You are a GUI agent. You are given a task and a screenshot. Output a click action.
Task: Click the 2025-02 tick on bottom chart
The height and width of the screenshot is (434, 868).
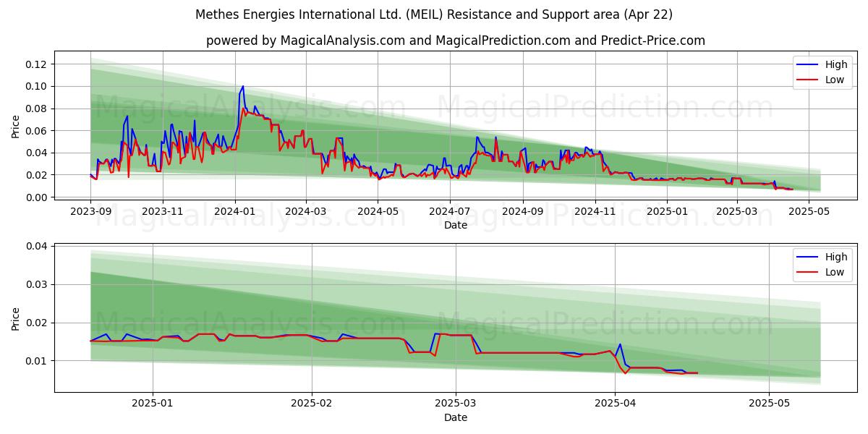pyautogui.click(x=312, y=404)
